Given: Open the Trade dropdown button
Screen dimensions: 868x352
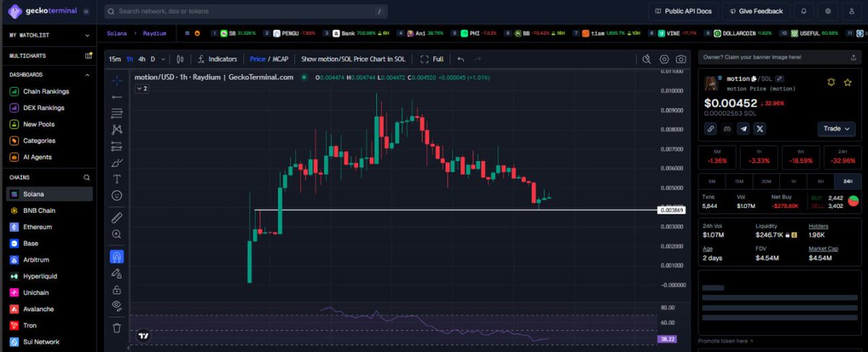Looking at the screenshot, I should click(837, 129).
